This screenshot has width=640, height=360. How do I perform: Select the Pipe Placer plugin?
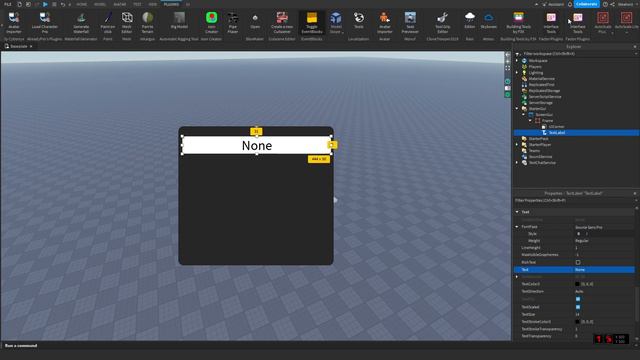pyautogui.click(x=233, y=22)
